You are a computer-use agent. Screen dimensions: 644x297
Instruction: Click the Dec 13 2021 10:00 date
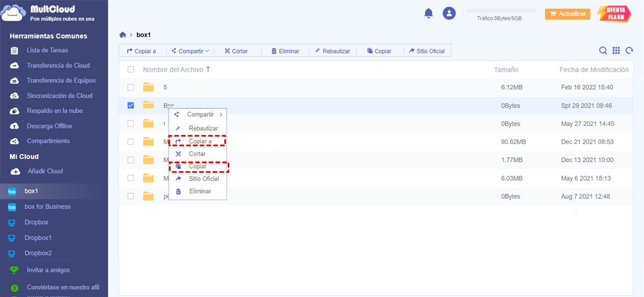[x=587, y=160]
